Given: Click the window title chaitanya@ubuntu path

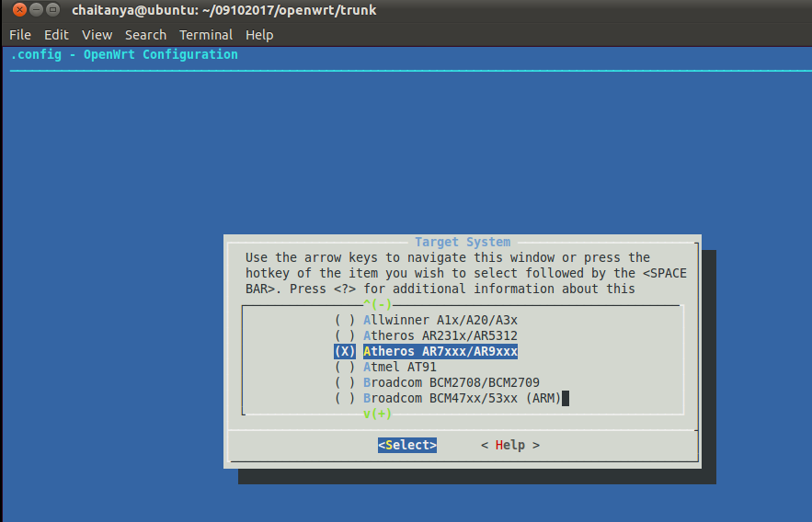Looking at the screenshot, I should [x=223, y=10].
